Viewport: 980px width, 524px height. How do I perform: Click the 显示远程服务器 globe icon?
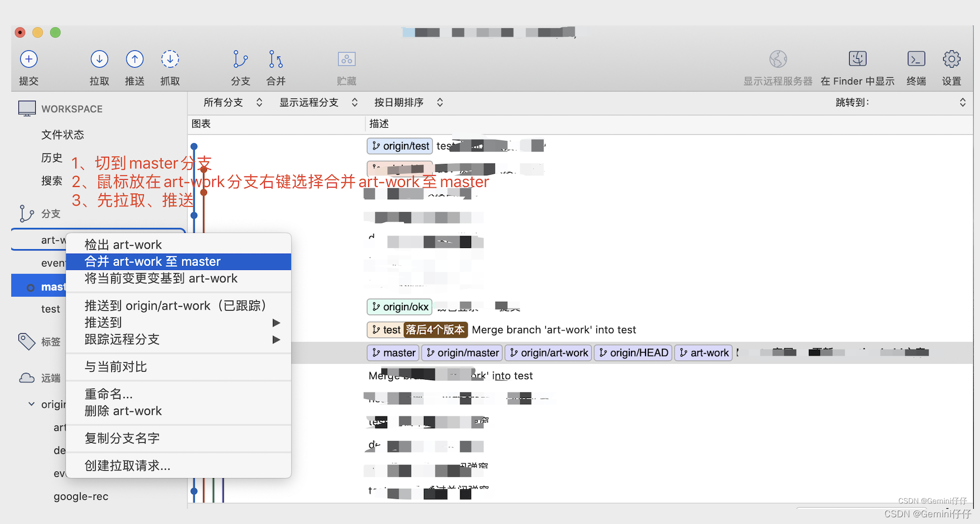pyautogui.click(x=778, y=59)
